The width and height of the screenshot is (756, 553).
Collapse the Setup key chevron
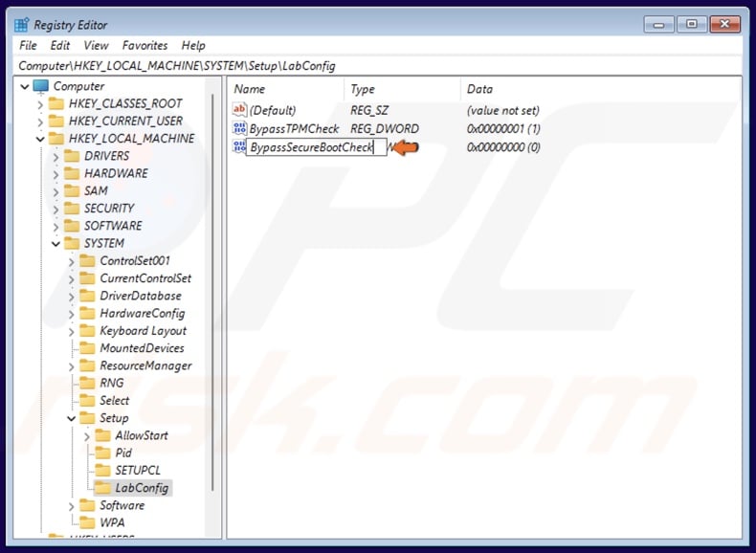click(72, 418)
